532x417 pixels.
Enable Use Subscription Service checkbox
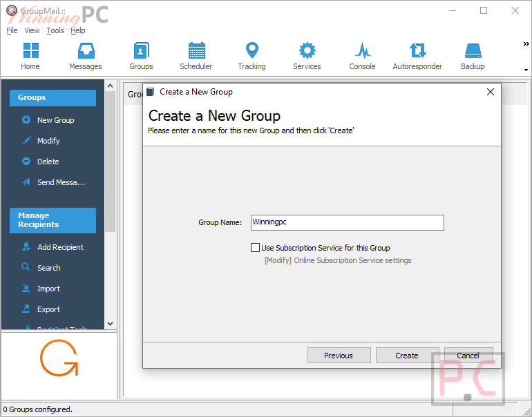coord(256,248)
